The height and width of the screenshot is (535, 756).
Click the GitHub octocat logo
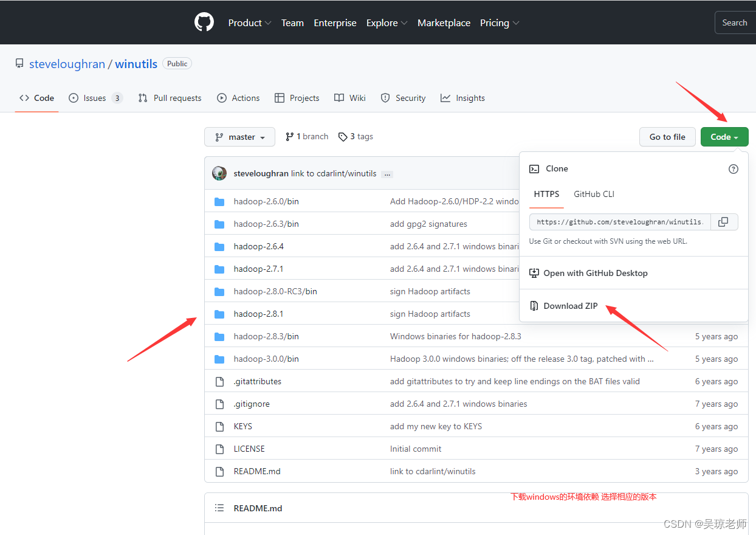204,22
